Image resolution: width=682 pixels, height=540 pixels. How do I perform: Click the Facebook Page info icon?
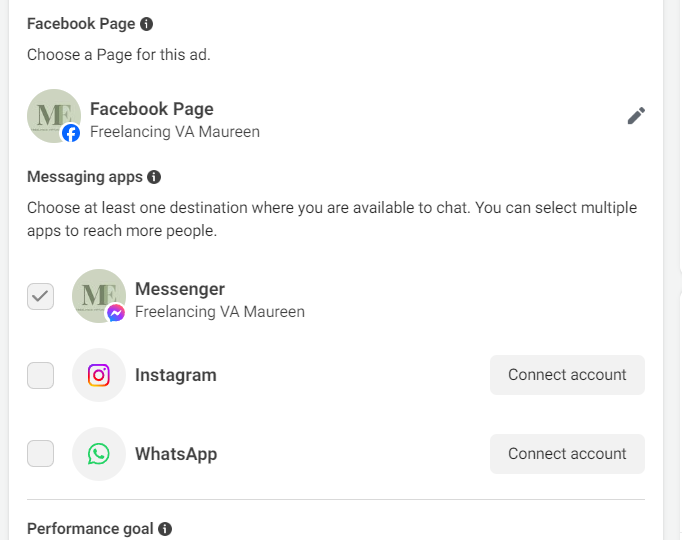click(147, 24)
